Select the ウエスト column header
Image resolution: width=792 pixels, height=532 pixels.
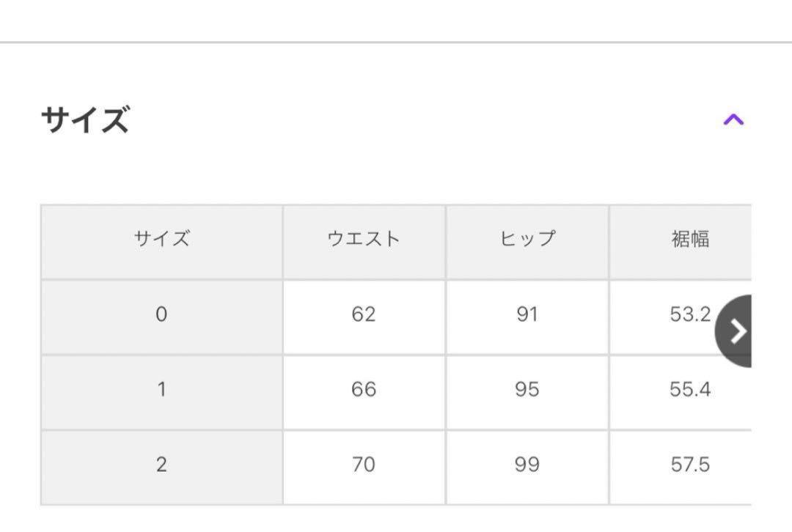click(x=364, y=240)
